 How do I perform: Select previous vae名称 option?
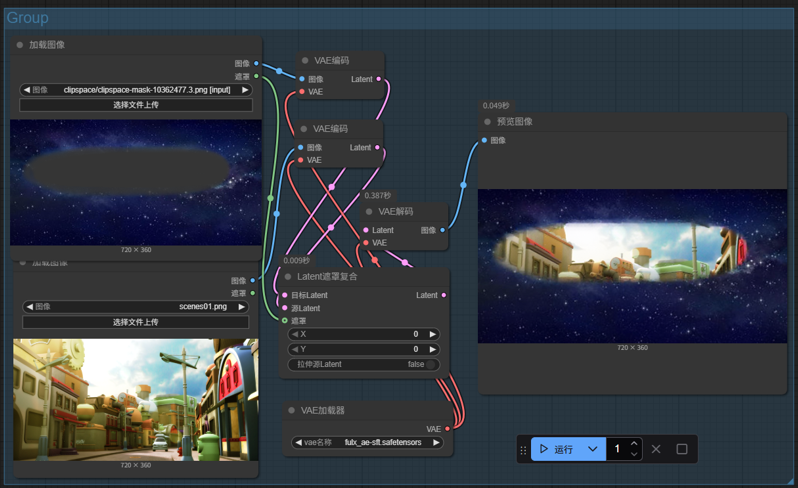pos(299,443)
